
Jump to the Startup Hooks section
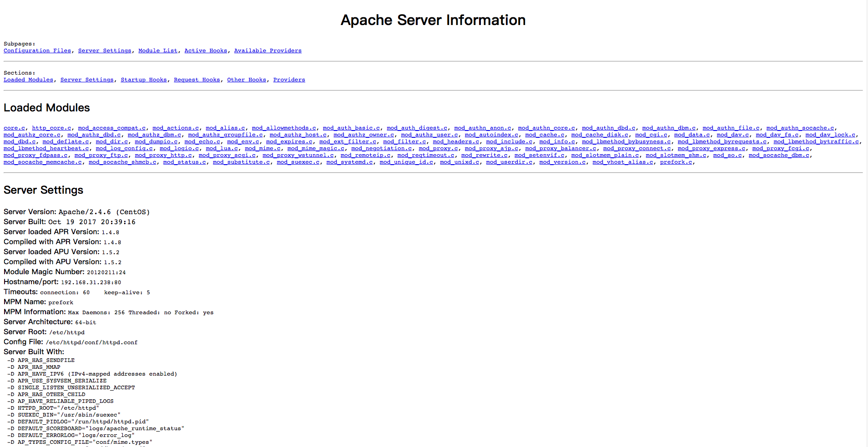pyautogui.click(x=144, y=80)
